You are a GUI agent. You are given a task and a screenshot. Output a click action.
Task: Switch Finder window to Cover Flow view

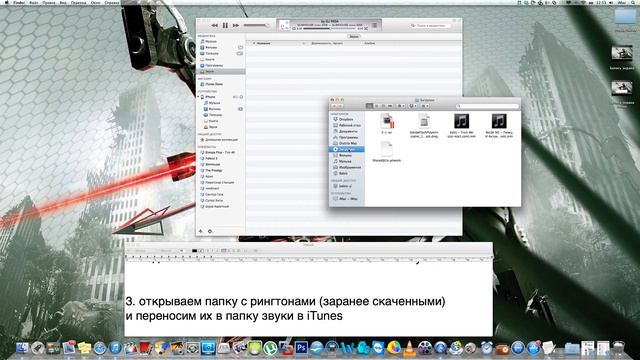pyautogui.click(x=390, y=106)
